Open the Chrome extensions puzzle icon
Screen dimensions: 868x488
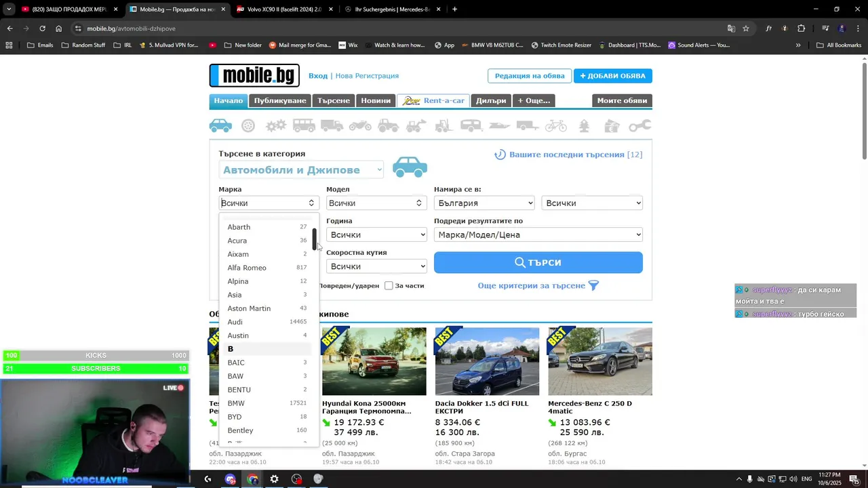[x=801, y=28]
